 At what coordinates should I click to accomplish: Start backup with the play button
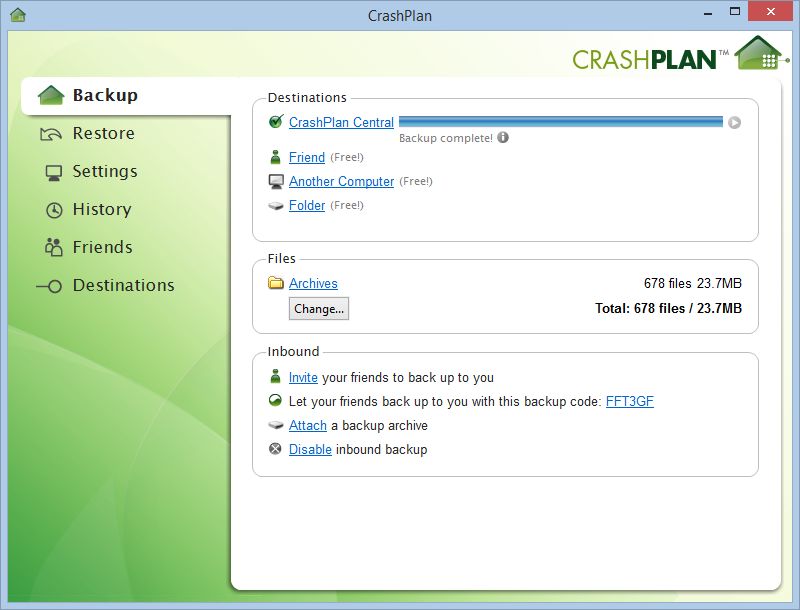tap(734, 122)
